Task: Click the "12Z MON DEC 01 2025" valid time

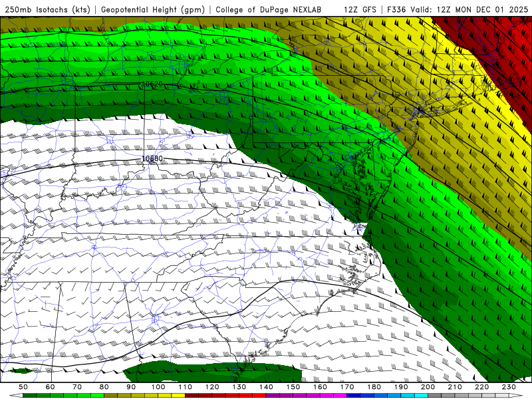Action: 482,9
